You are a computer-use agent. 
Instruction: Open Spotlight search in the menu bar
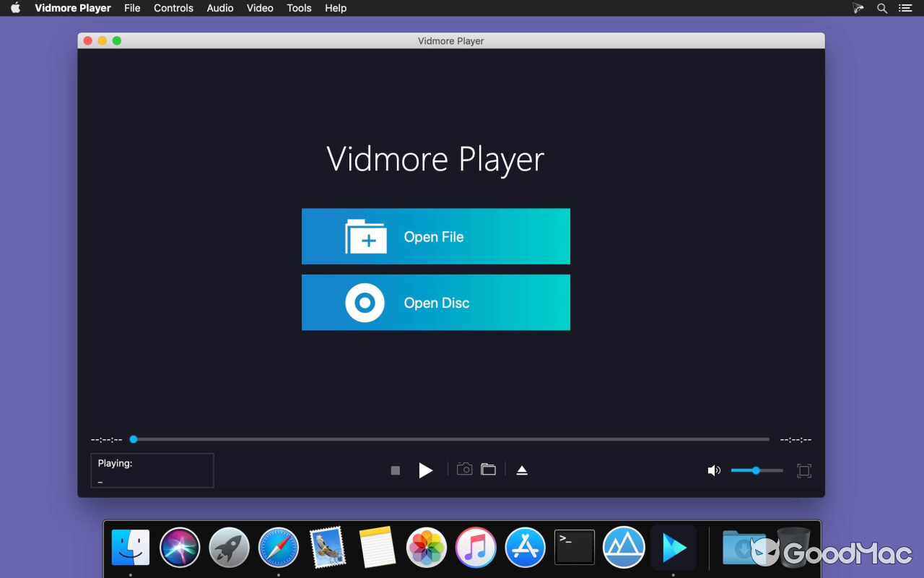click(x=881, y=8)
